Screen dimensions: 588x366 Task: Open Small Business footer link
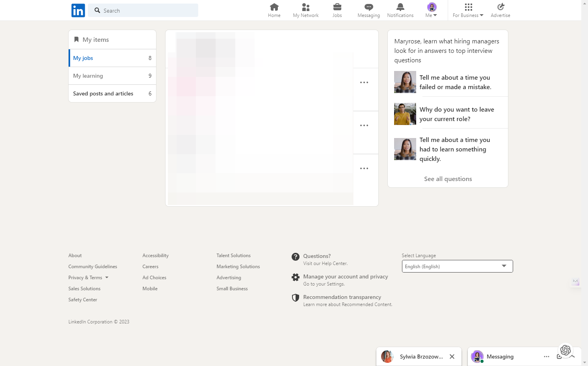232,289
